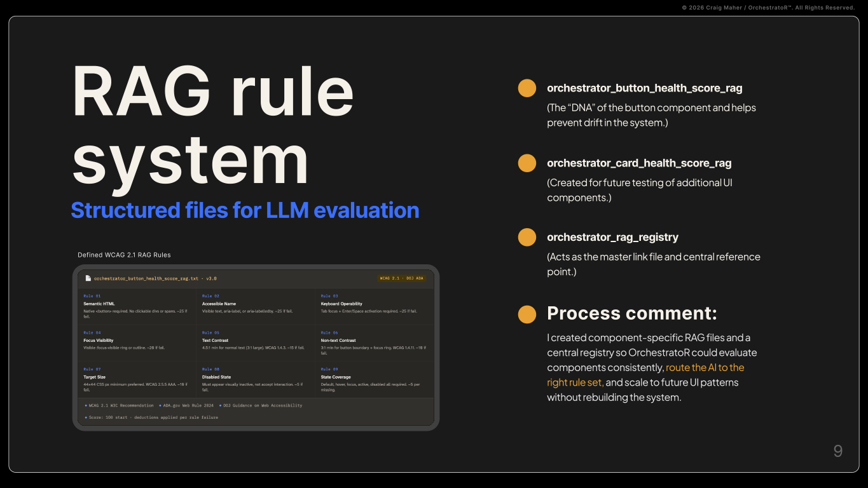Click the highlighted route the AI to the right rule set text

click(645, 375)
